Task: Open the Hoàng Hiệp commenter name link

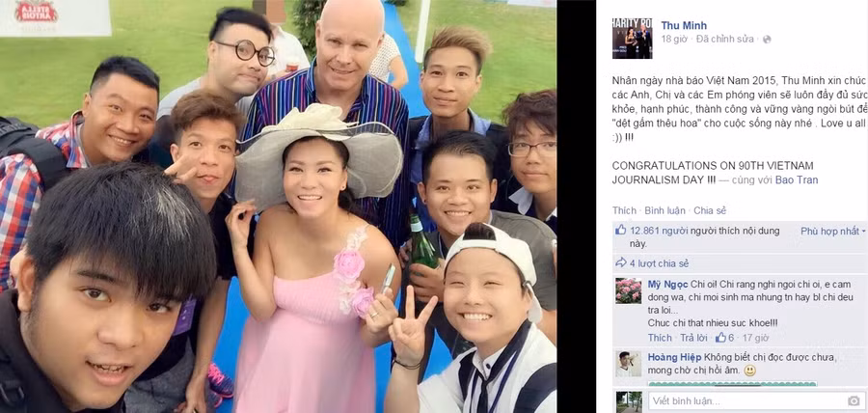Action: pyautogui.click(x=674, y=357)
